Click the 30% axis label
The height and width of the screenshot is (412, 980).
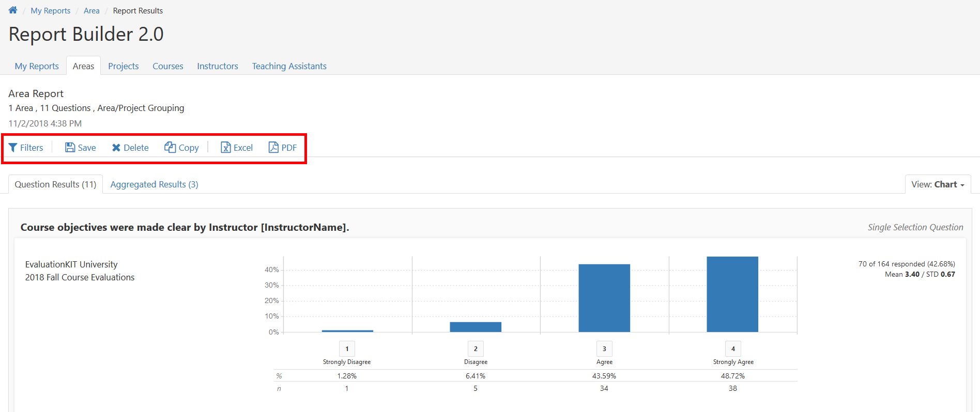[x=272, y=285]
